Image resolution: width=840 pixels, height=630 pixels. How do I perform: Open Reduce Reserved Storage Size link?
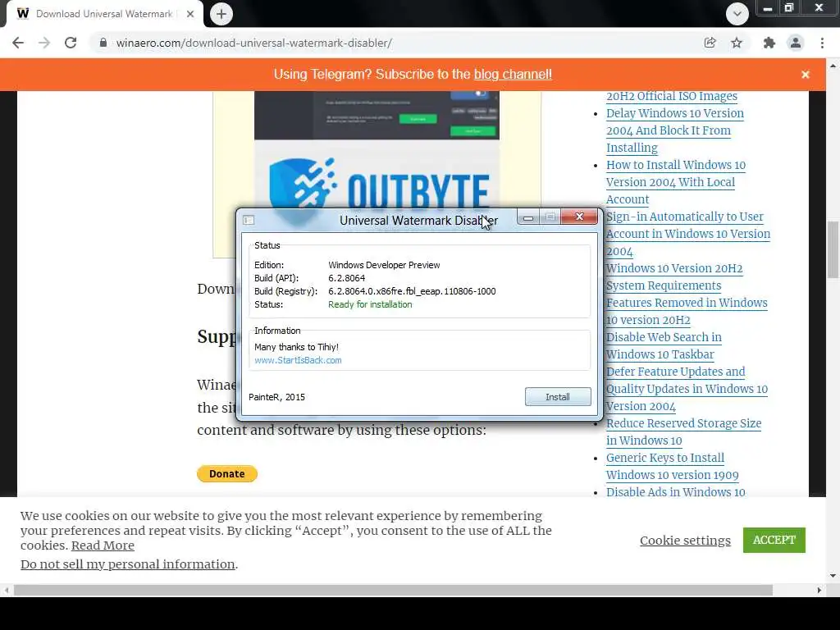pos(683,431)
